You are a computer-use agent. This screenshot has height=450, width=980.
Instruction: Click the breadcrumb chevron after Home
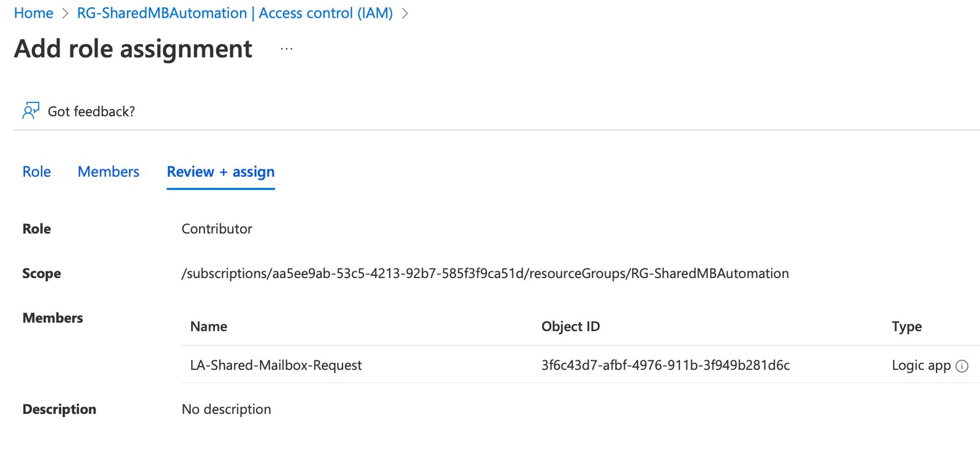(64, 13)
